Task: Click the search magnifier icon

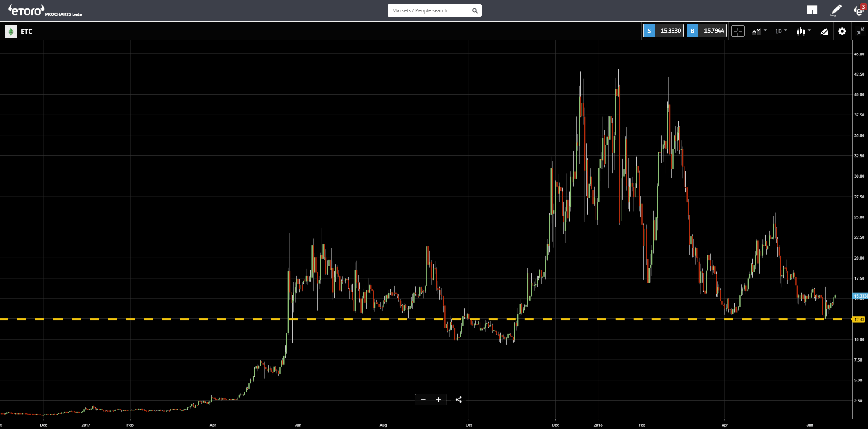Action: [475, 10]
